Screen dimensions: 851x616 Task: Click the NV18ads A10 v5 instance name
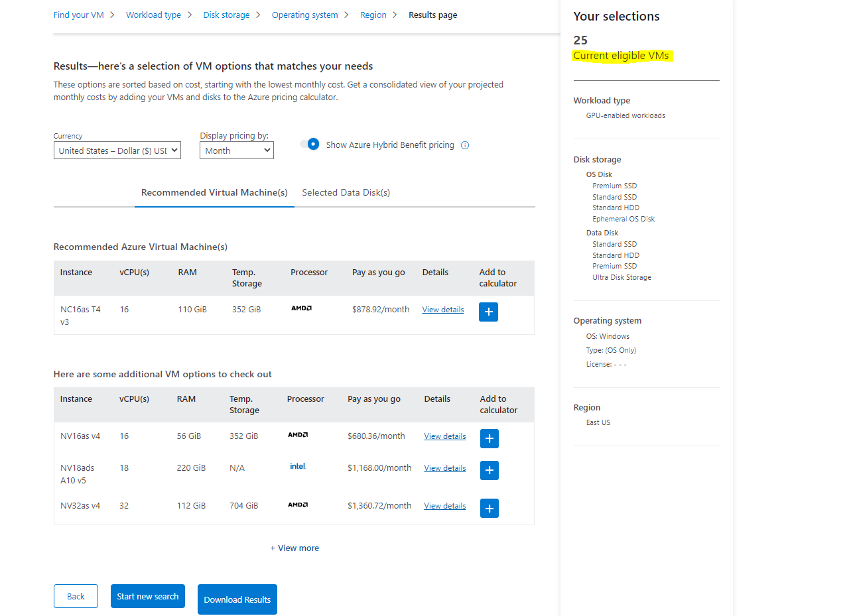(x=78, y=474)
